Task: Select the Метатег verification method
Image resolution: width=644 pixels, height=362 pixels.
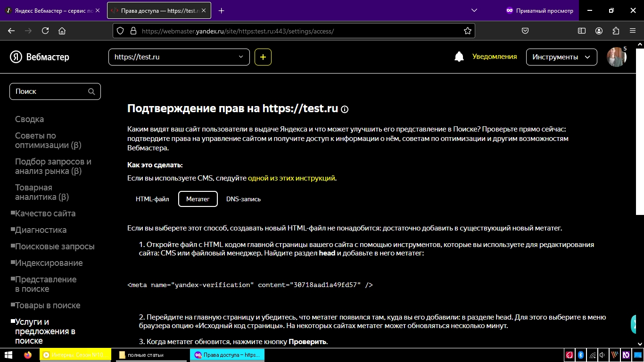Action: tap(198, 199)
